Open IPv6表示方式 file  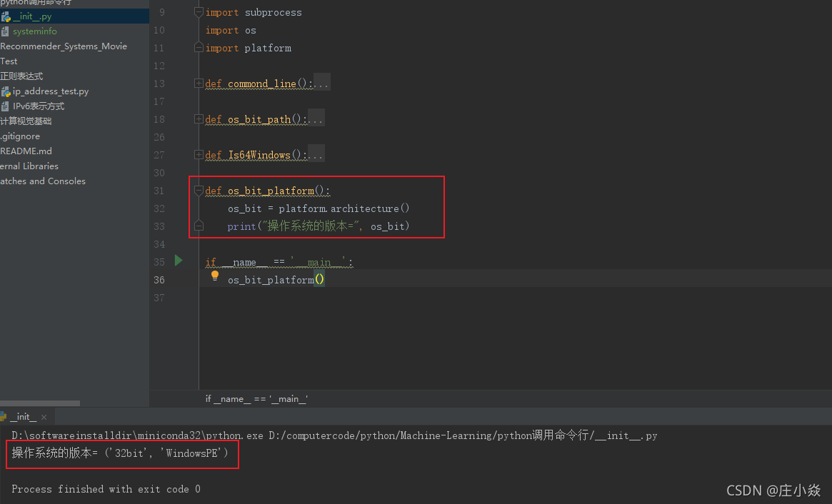[x=38, y=106]
